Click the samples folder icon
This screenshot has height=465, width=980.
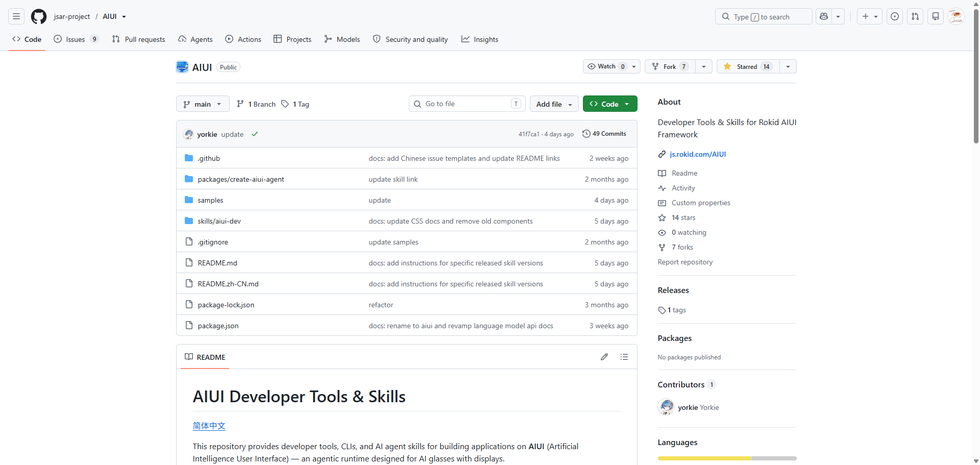[189, 200]
